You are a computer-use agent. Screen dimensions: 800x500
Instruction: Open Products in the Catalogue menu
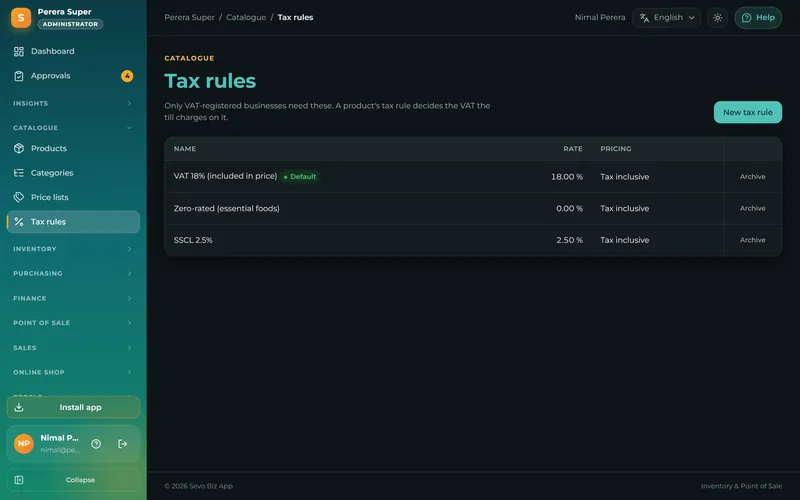(73, 148)
